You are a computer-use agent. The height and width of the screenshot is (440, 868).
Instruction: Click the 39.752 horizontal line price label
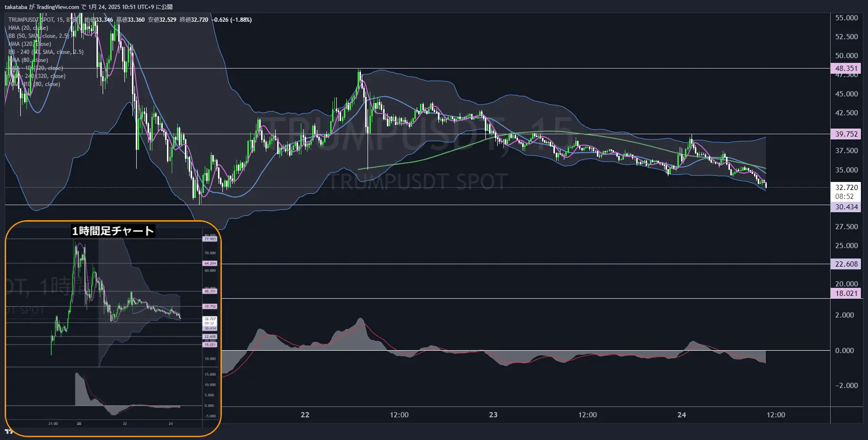tap(846, 134)
